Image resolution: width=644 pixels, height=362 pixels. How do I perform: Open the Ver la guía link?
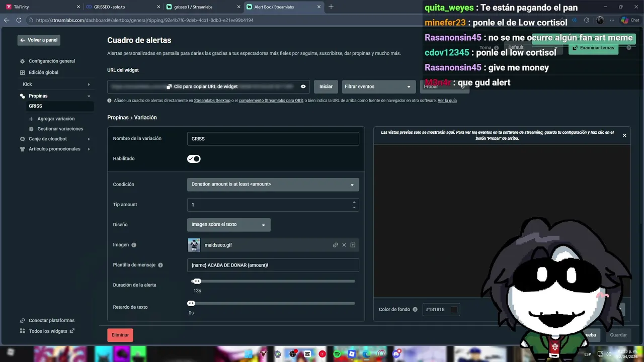pyautogui.click(x=447, y=101)
